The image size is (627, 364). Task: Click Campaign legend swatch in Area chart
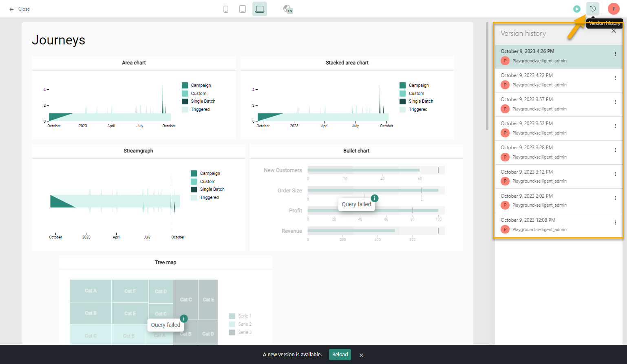[x=185, y=86]
